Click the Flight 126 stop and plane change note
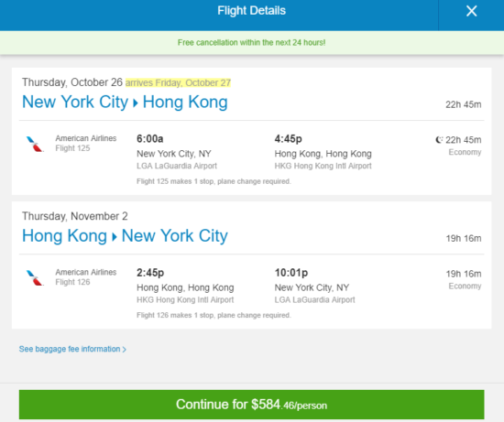The image size is (504, 422). pos(214,316)
